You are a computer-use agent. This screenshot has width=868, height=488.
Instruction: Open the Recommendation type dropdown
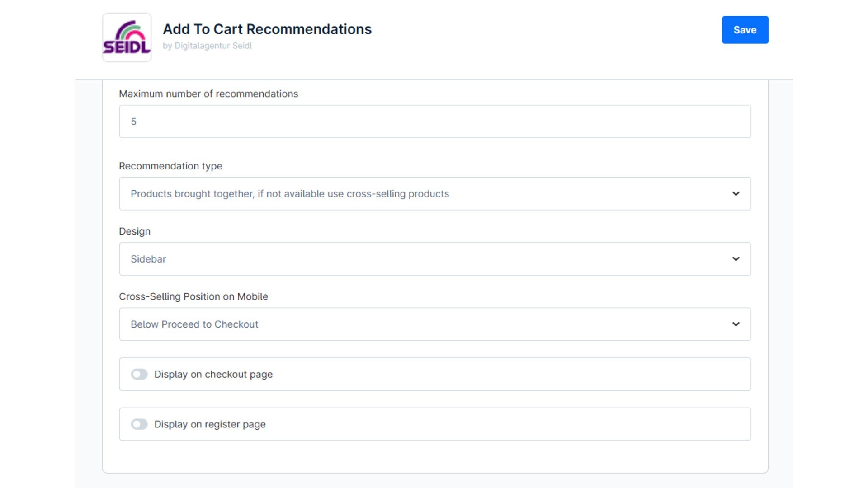click(x=435, y=194)
